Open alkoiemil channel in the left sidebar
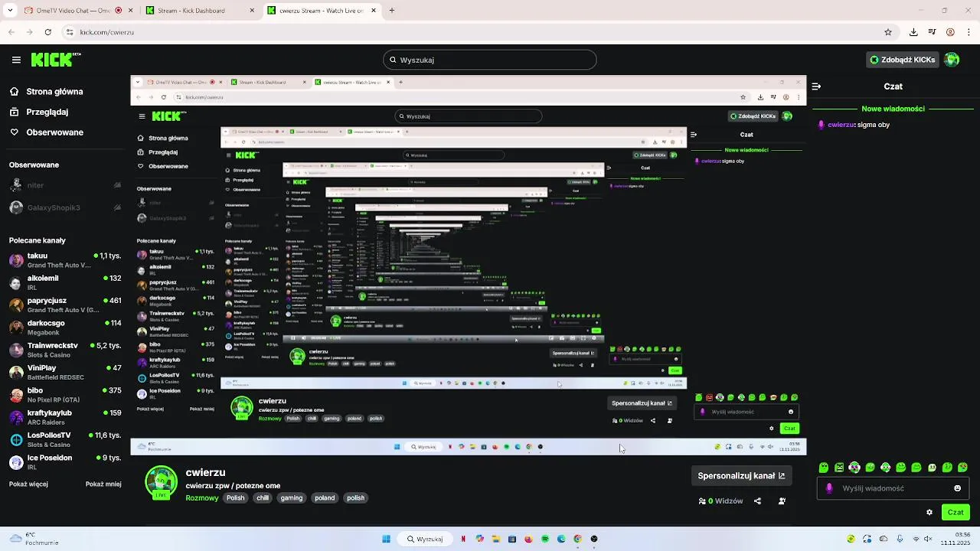 tap(65, 282)
